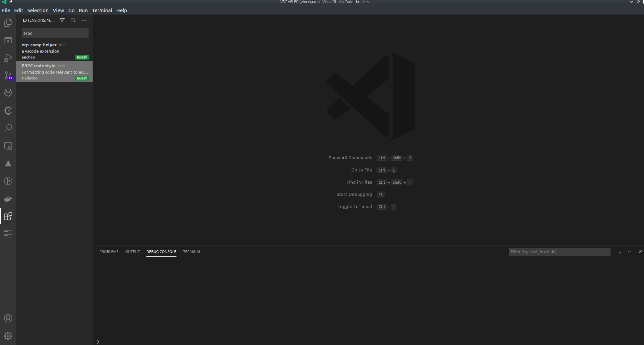Screen dimensions: 644x345
Task: Install the ERPC code style extension
Action: pos(82,78)
